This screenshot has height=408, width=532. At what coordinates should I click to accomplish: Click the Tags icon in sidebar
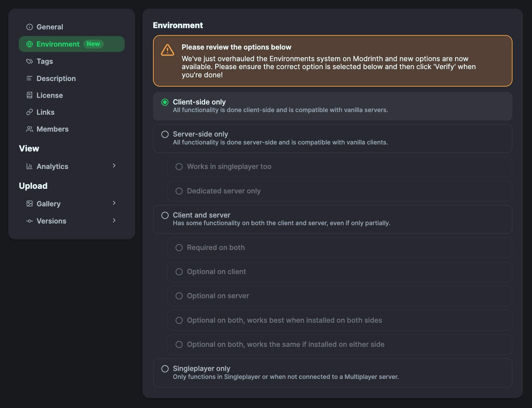(x=29, y=61)
